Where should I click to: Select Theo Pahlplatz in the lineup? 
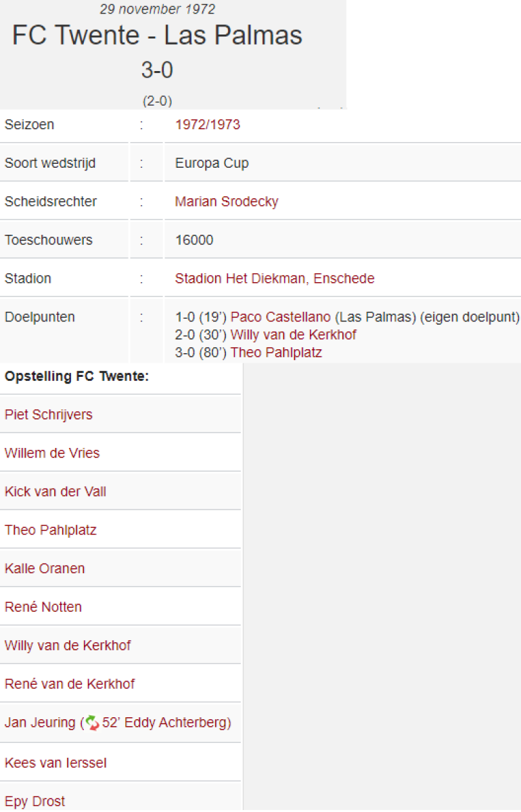[x=51, y=531]
